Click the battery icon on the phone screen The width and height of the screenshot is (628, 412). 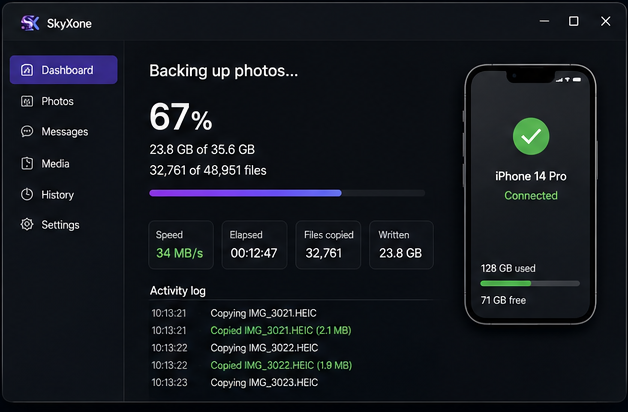(x=577, y=80)
